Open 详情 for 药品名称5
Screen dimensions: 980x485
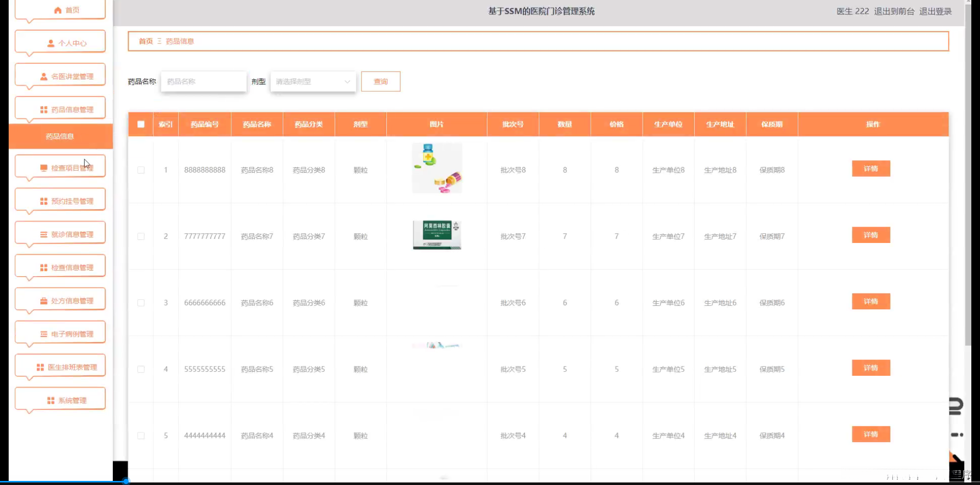click(x=871, y=368)
